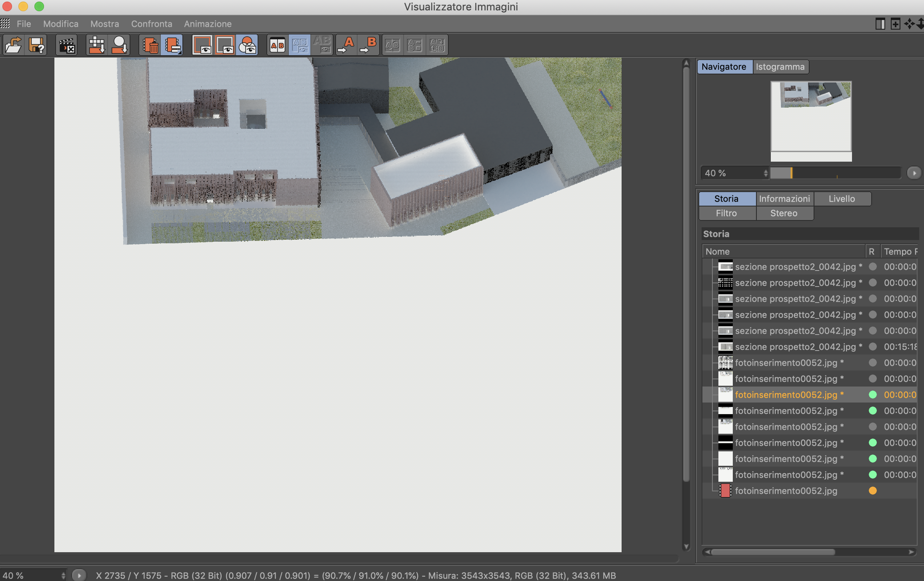Switch to the Istogramma tab

[780, 67]
